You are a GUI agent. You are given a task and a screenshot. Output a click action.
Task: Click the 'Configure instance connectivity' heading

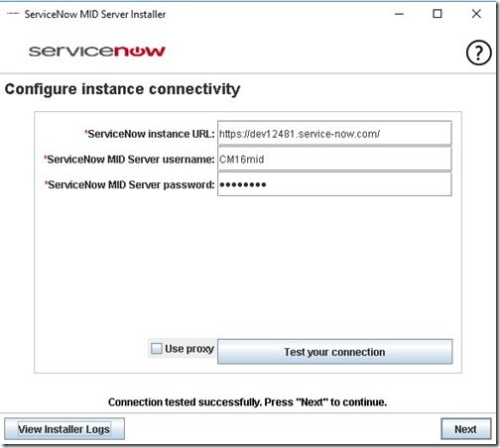coord(122,89)
